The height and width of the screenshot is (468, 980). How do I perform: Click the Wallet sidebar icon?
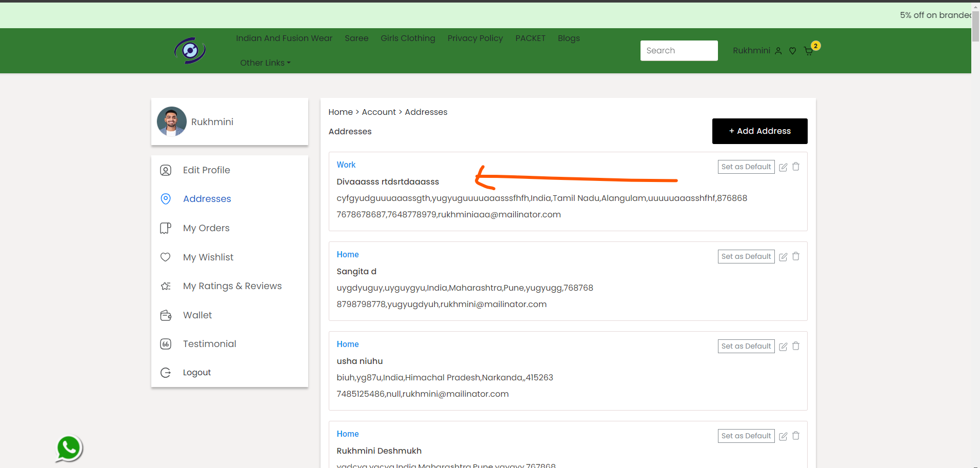tap(166, 315)
